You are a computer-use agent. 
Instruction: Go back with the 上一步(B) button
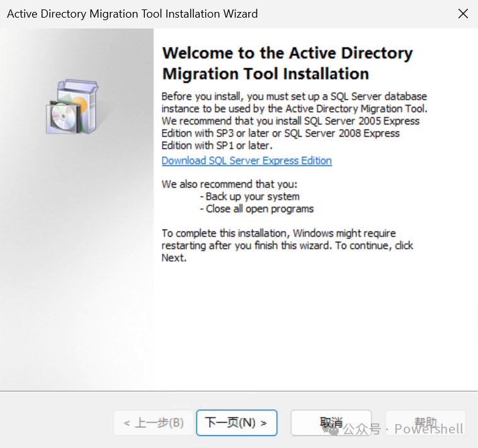pos(154,423)
